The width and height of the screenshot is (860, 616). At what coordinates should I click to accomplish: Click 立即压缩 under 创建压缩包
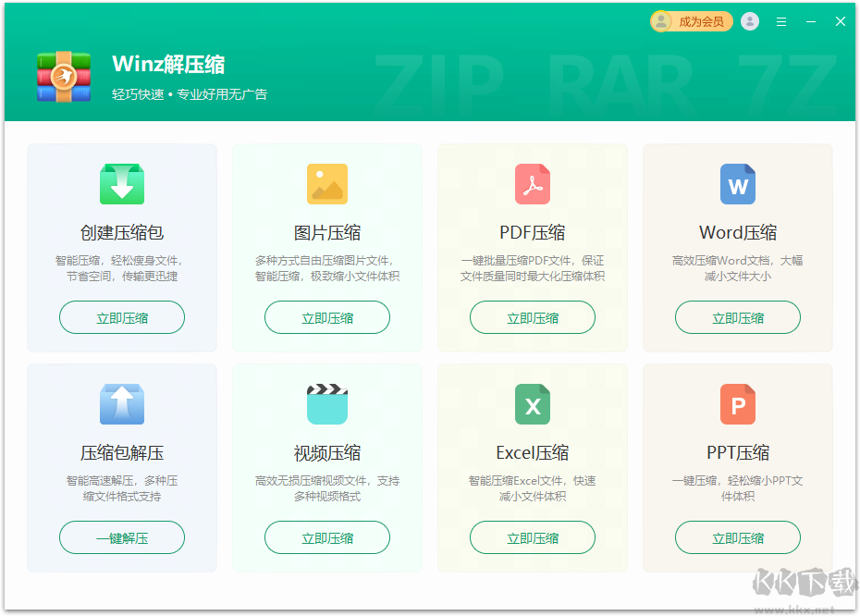coord(122,317)
